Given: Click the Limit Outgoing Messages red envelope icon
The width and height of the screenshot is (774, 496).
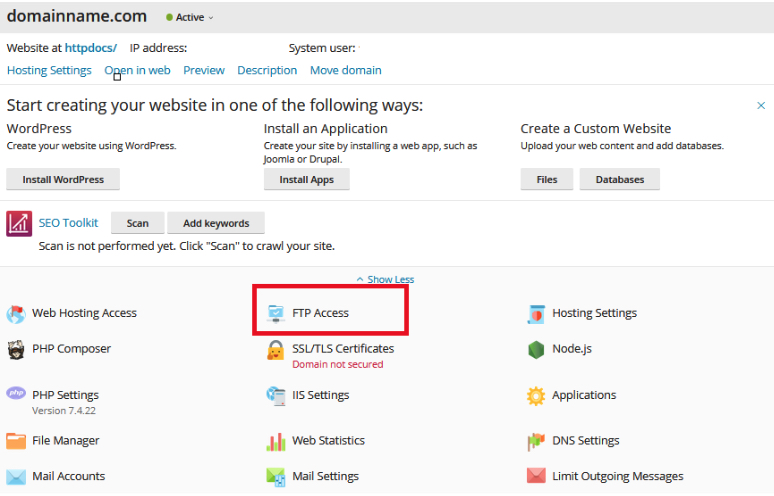Looking at the screenshot, I should coord(536,476).
